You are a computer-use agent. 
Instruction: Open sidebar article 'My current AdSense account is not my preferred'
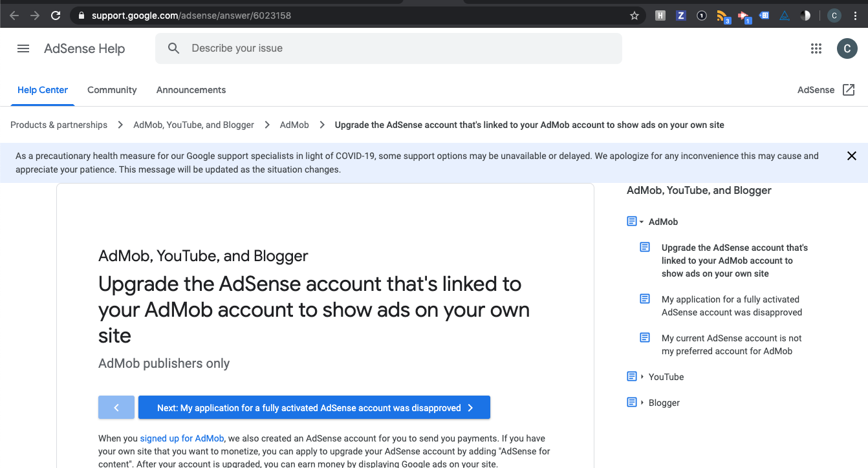[x=732, y=345]
